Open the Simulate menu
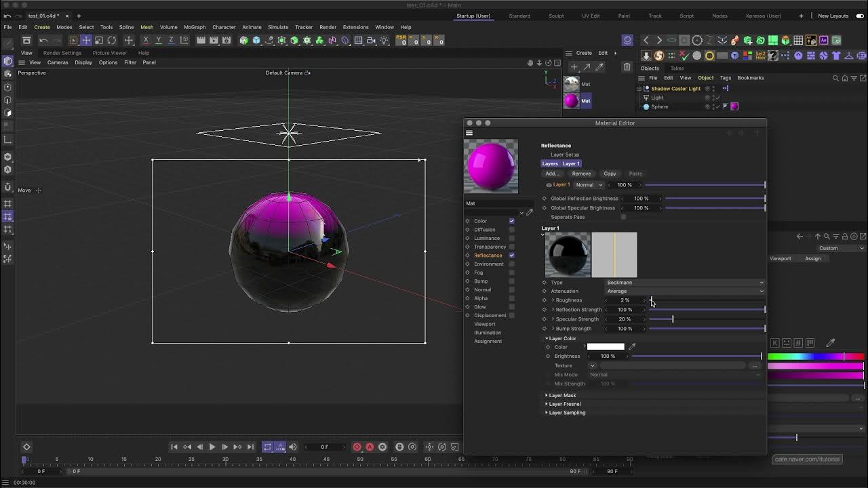 (x=278, y=27)
